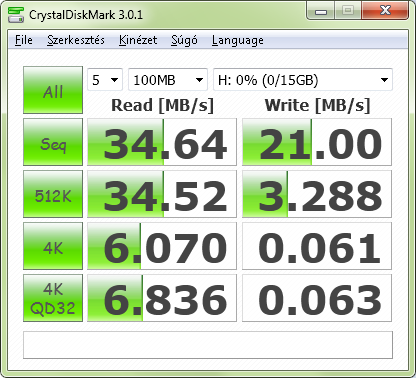The width and height of the screenshot is (416, 378).
Task: Open the Language menu
Action: point(238,40)
